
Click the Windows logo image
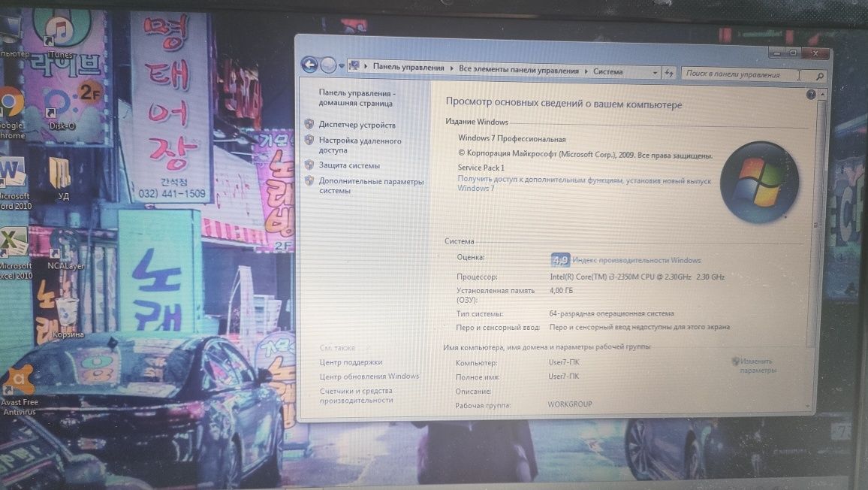click(x=760, y=183)
